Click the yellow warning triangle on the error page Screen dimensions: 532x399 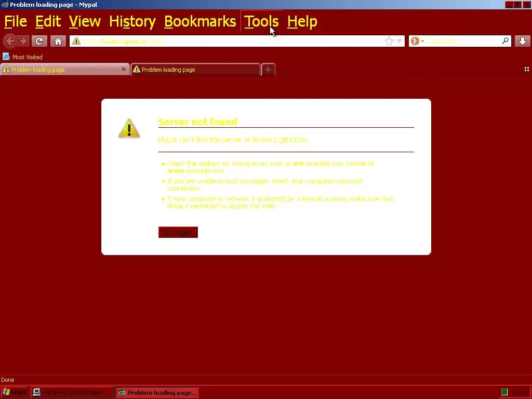coord(129,128)
